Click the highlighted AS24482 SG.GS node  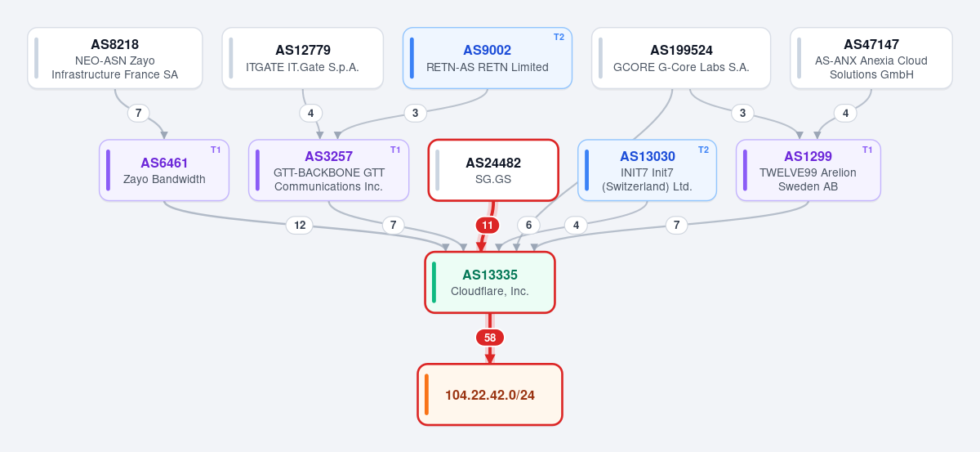point(493,170)
